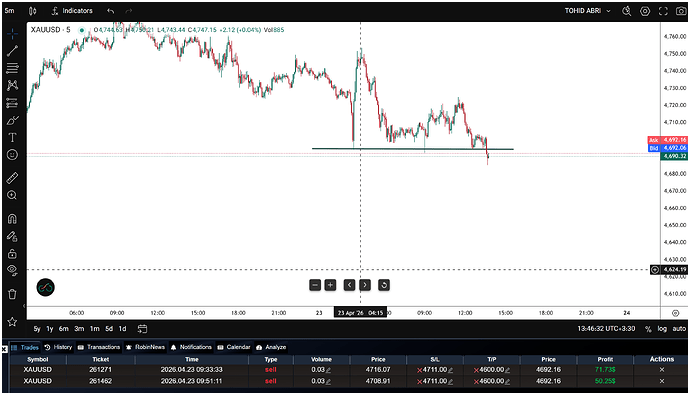The image size is (690, 395).
Task: Open chart settings
Action: click(645, 11)
